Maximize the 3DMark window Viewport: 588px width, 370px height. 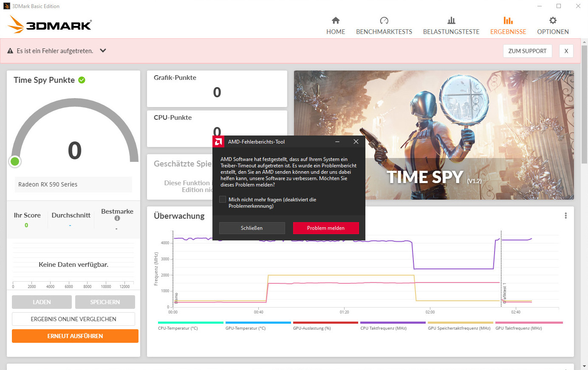[x=559, y=6]
